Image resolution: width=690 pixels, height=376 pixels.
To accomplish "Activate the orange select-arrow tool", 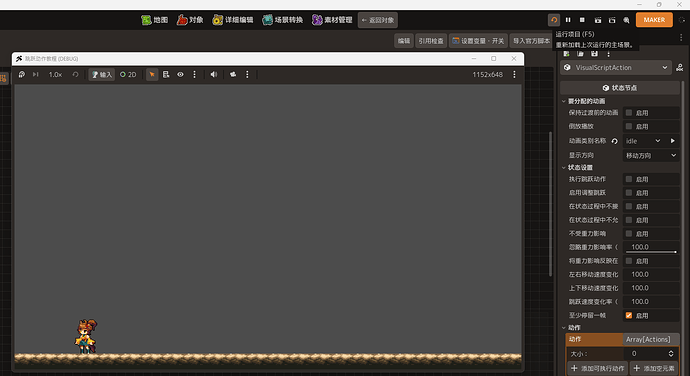I will pos(152,74).
